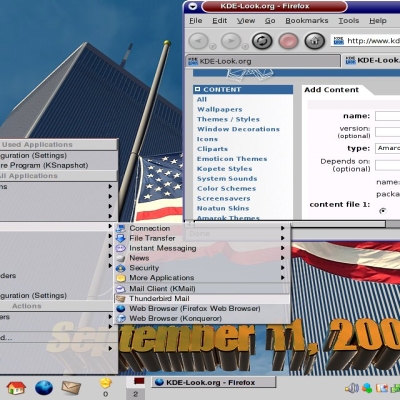Open Firefox Edit menu
Screen dimensions: 400x400
[220, 21]
